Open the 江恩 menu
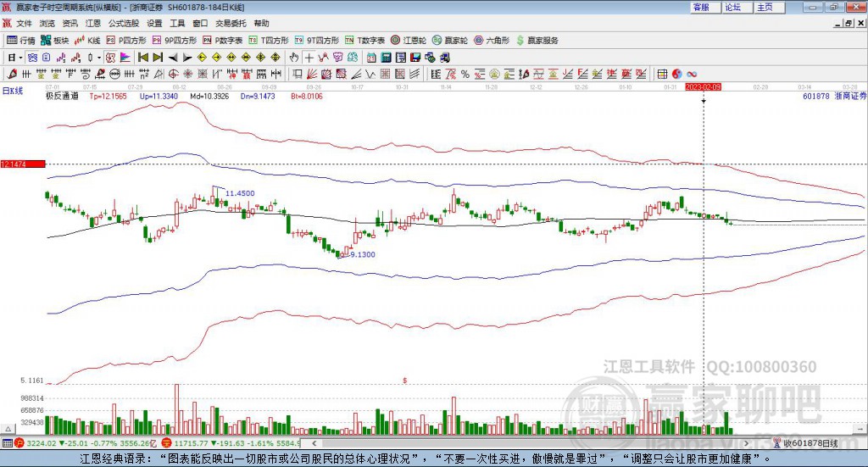 [x=93, y=24]
